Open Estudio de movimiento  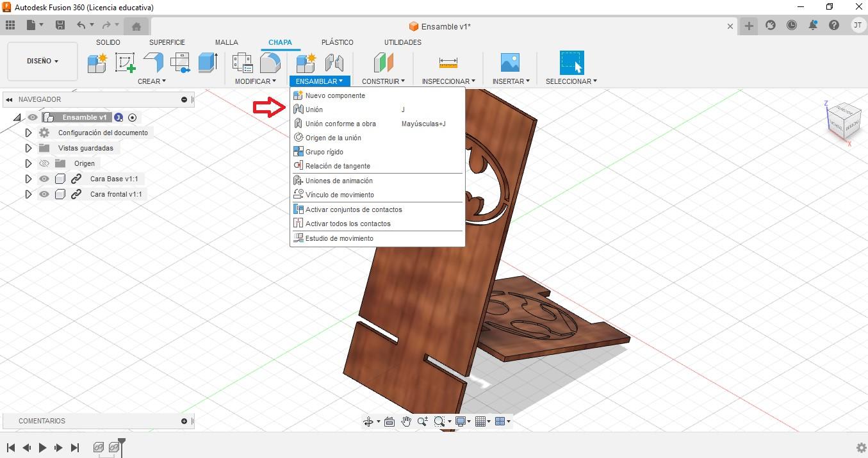[x=339, y=238]
